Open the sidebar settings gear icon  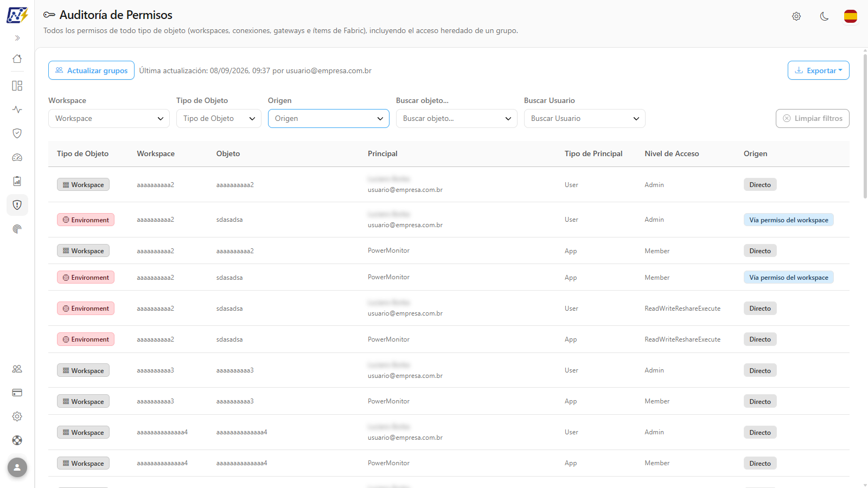pyautogui.click(x=17, y=416)
